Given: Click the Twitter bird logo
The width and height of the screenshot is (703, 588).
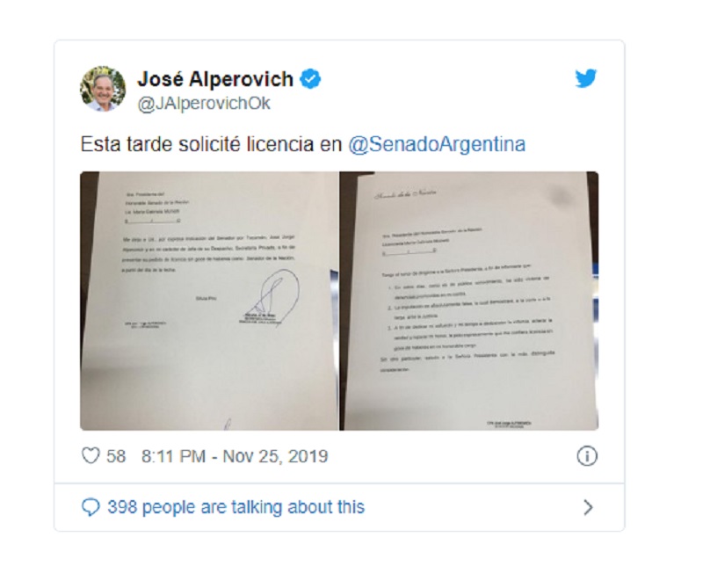Looking at the screenshot, I should tap(586, 78).
